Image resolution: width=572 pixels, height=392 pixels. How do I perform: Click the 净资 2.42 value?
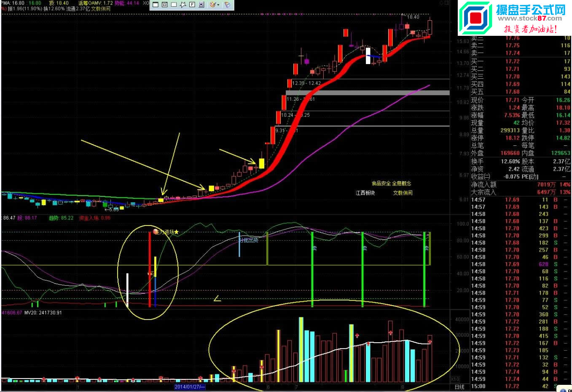[x=514, y=169]
